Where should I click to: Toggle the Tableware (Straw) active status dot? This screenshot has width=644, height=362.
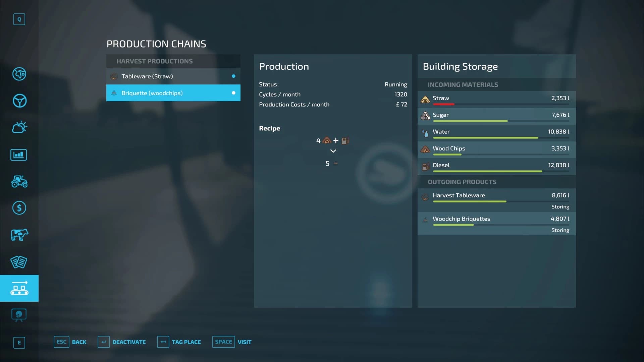pos(233,76)
